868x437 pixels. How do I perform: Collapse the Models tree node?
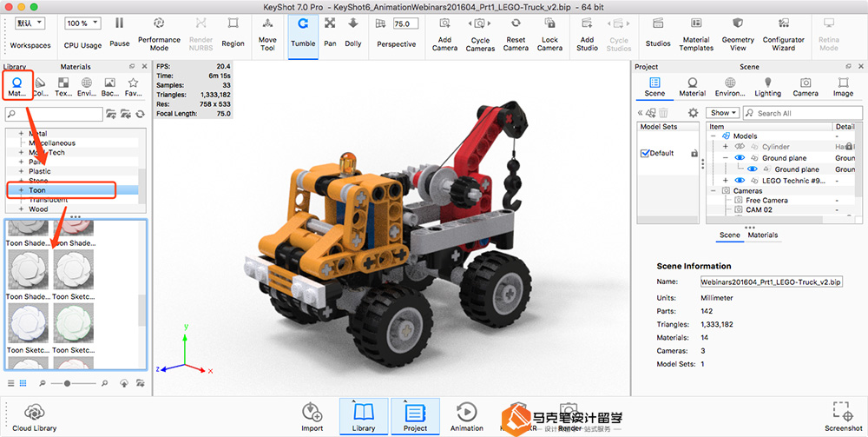click(713, 136)
